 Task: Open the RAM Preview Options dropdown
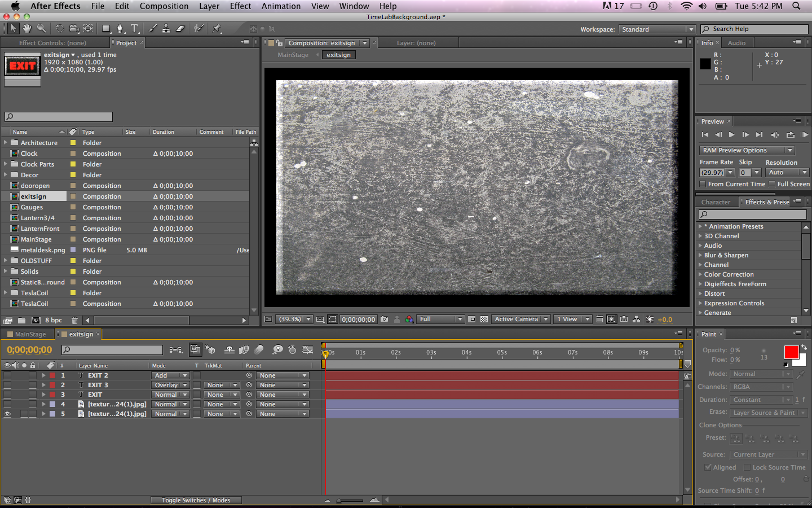(x=747, y=150)
